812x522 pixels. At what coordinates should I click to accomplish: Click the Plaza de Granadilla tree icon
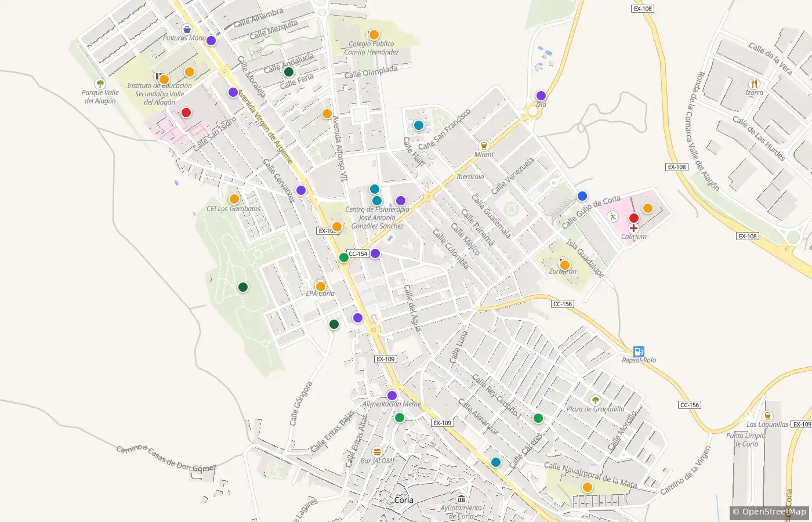click(x=595, y=400)
